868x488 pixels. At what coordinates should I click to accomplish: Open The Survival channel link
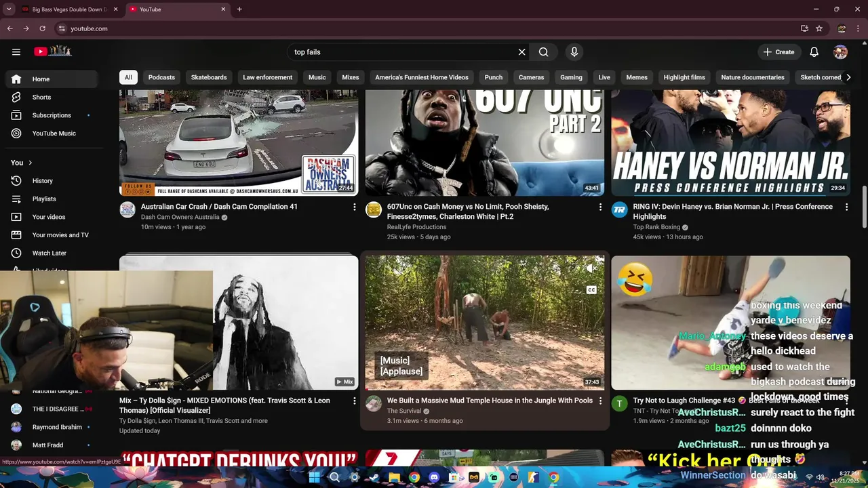click(x=404, y=411)
